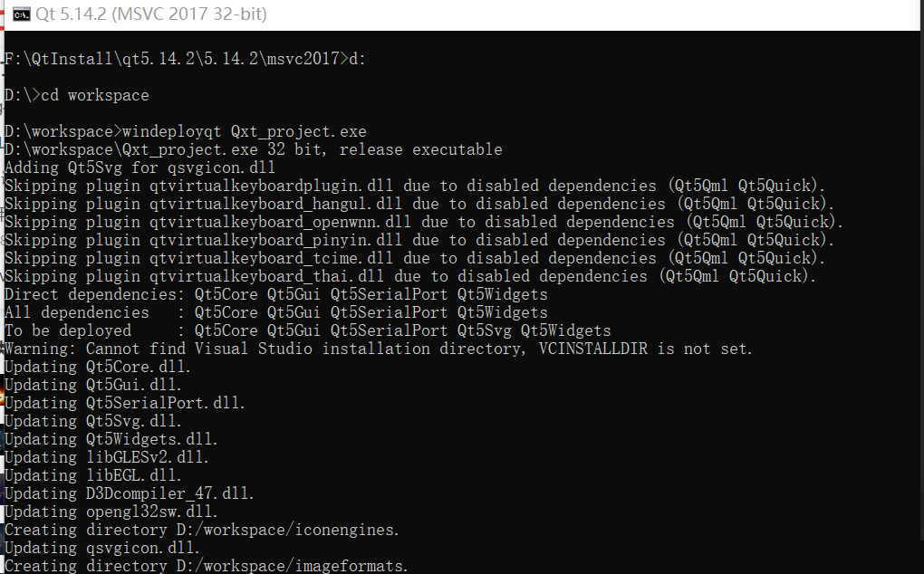
Task: Click the 'Updating opengl32sw.dll.' line
Action: 111,512
